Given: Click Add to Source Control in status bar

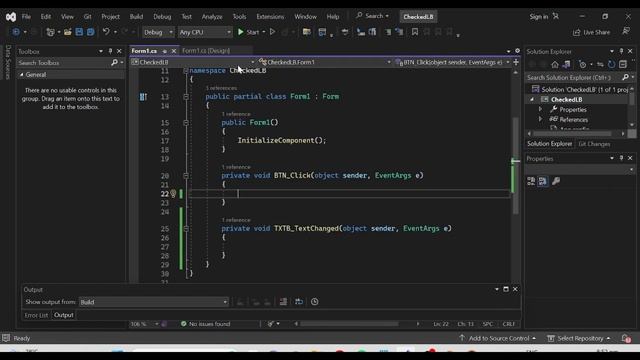Looking at the screenshot, I should (497, 338).
